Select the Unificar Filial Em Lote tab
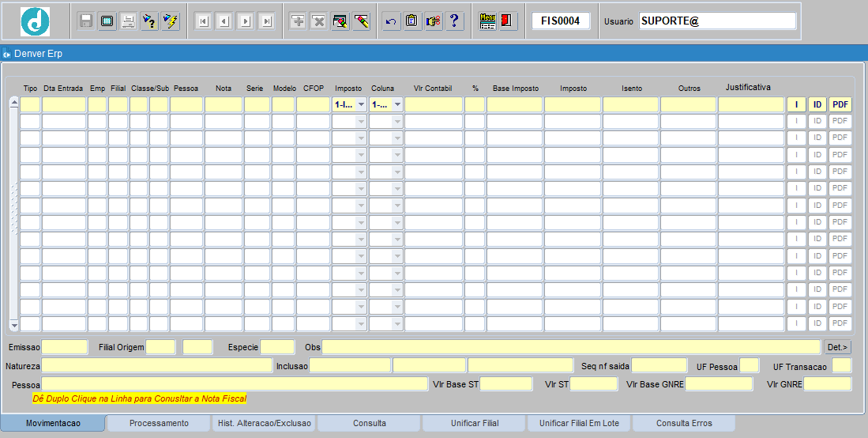 579,423
